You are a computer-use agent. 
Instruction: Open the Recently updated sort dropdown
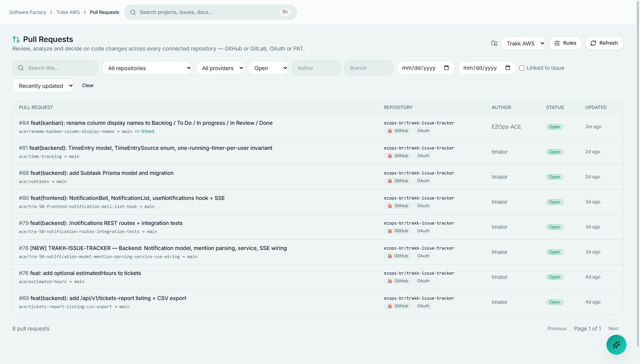(44, 86)
